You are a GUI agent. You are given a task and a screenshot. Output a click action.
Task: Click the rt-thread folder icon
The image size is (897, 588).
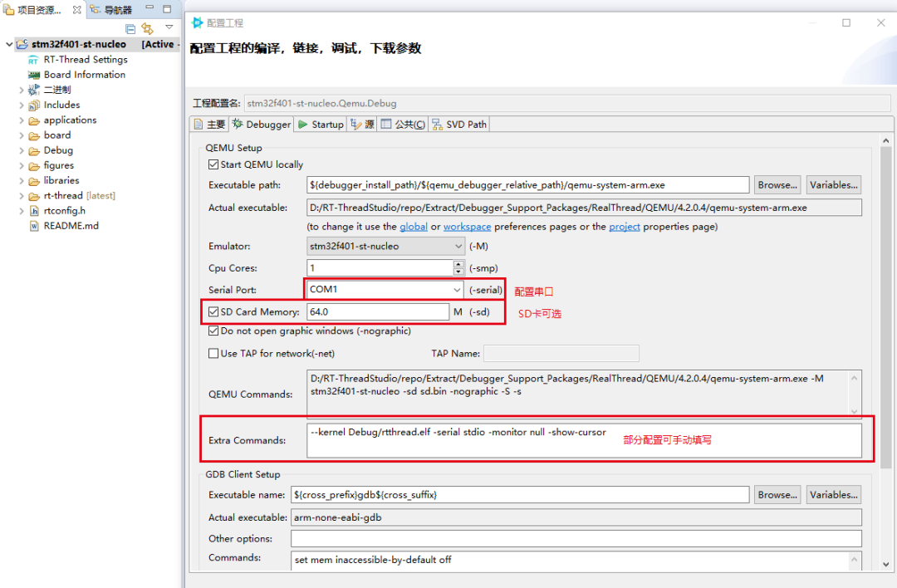[34, 196]
